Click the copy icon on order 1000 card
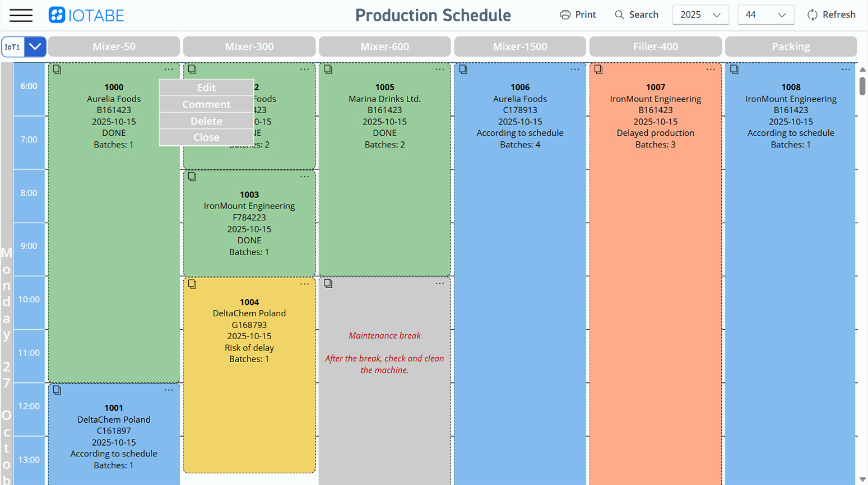 click(57, 69)
